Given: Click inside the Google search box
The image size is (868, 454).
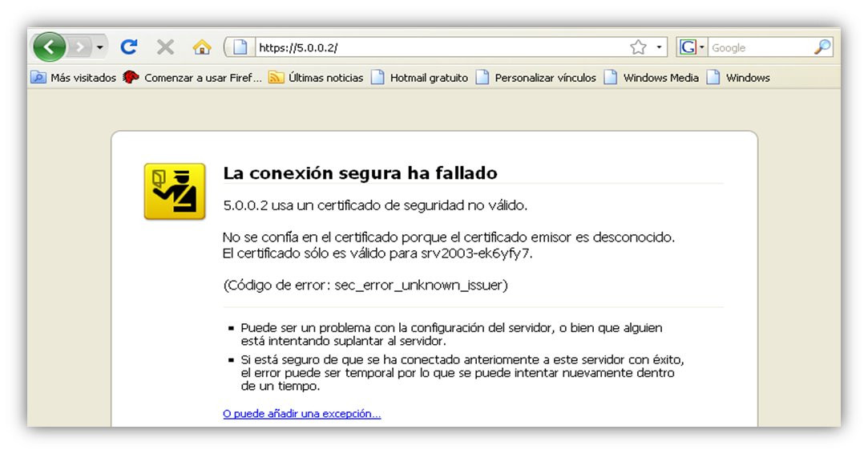Looking at the screenshot, I should [x=761, y=47].
